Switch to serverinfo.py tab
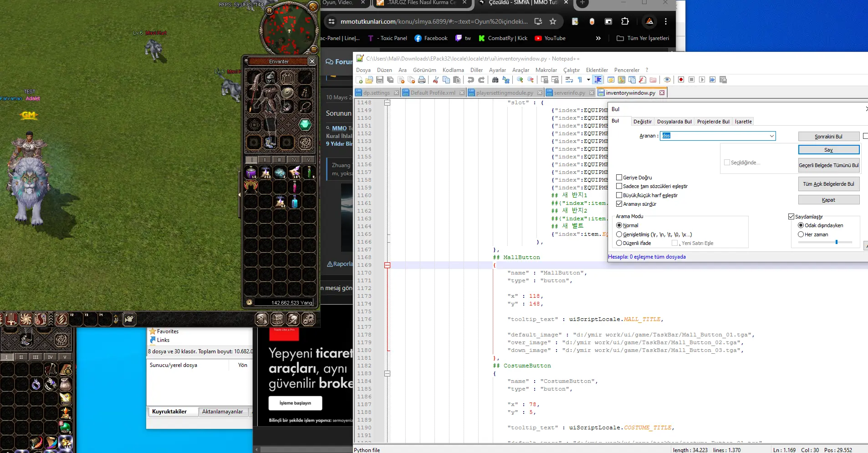The image size is (868, 453). [x=569, y=93]
